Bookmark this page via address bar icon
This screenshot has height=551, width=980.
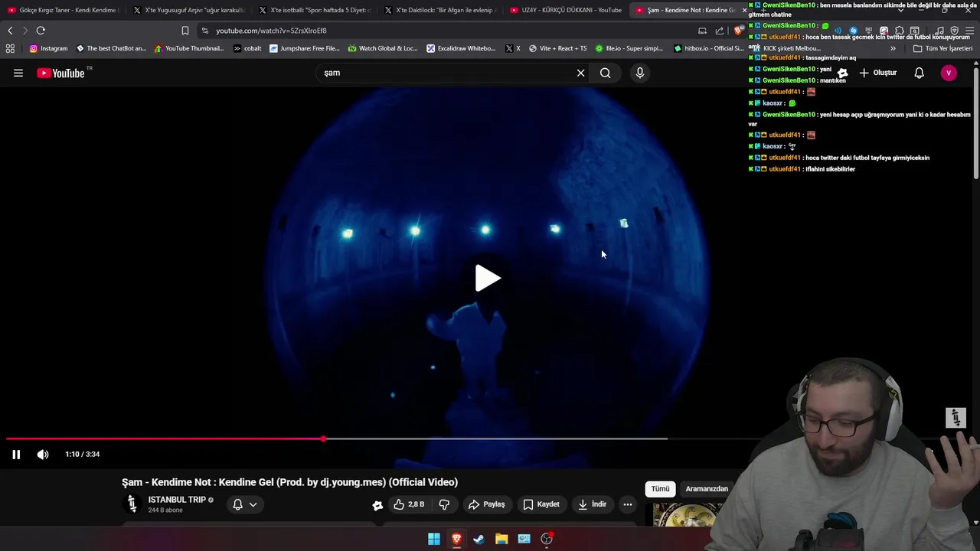tap(185, 31)
